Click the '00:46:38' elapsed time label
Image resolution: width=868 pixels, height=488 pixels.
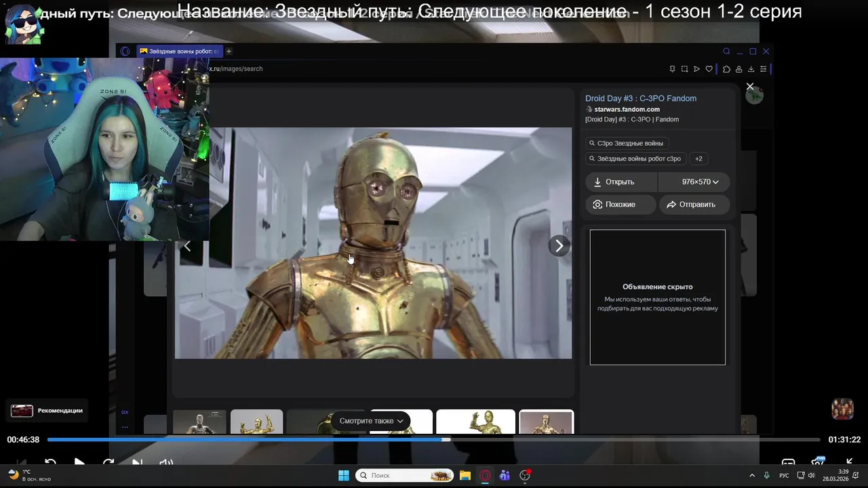(23, 440)
